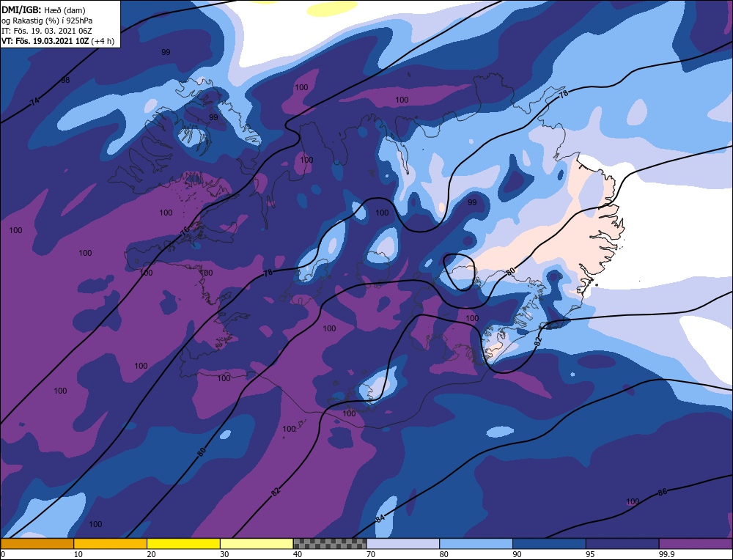Choose the pale yellow 30–40 legend swatch
733x560 pixels.
point(257,544)
